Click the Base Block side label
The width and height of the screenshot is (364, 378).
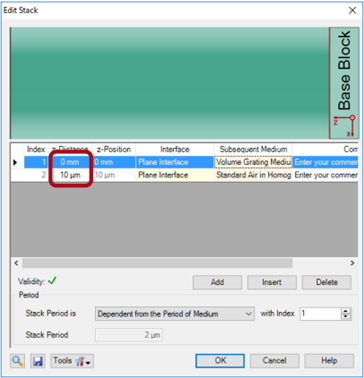(344, 70)
